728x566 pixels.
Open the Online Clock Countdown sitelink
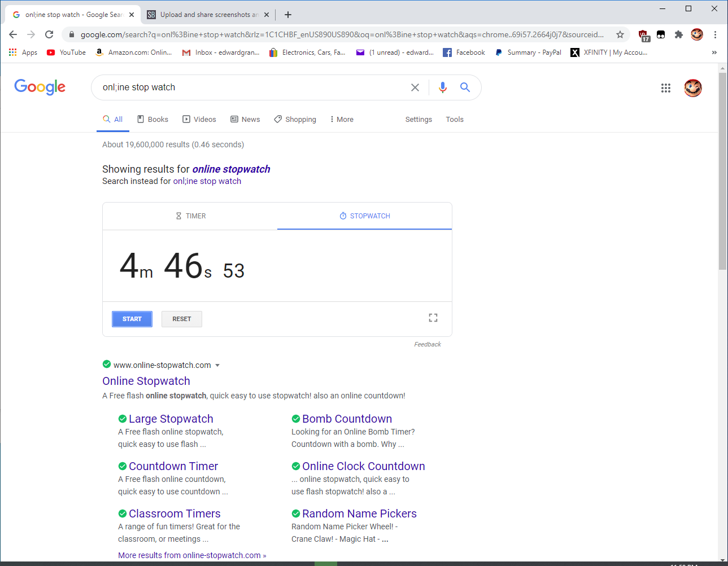364,466
